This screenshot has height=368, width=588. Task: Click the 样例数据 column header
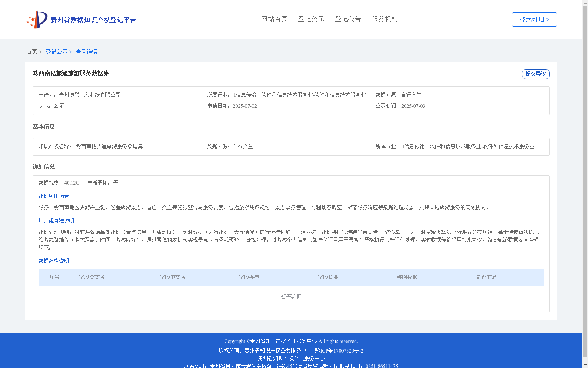(407, 277)
